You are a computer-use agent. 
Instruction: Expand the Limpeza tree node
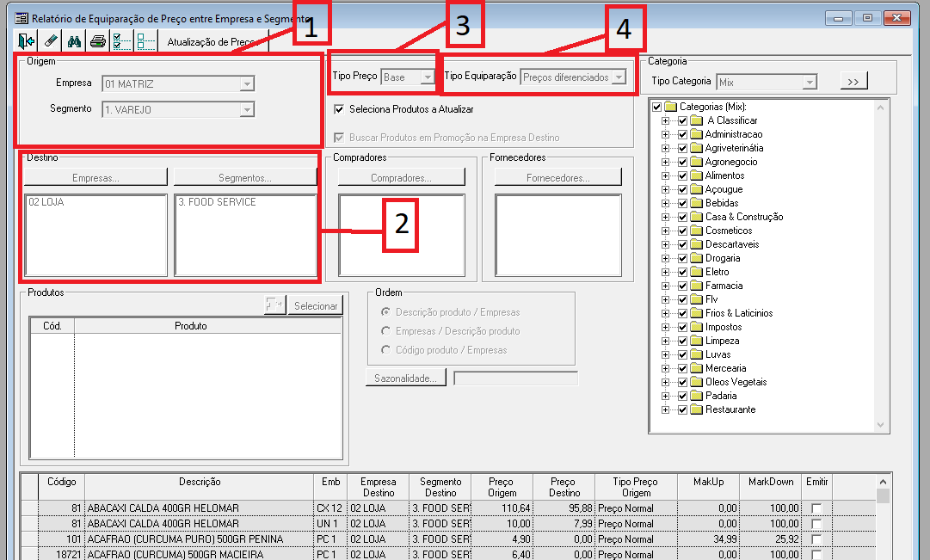click(666, 341)
